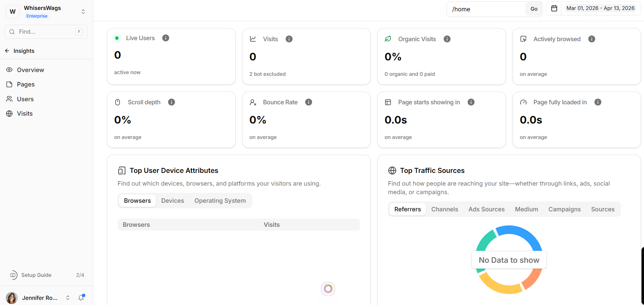Click the info icon beside Organic Visits
The height and width of the screenshot is (305, 644).
click(447, 39)
